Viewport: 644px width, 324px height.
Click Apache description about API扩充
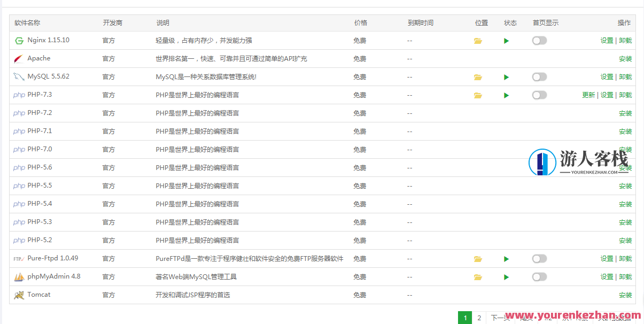pyautogui.click(x=231, y=59)
